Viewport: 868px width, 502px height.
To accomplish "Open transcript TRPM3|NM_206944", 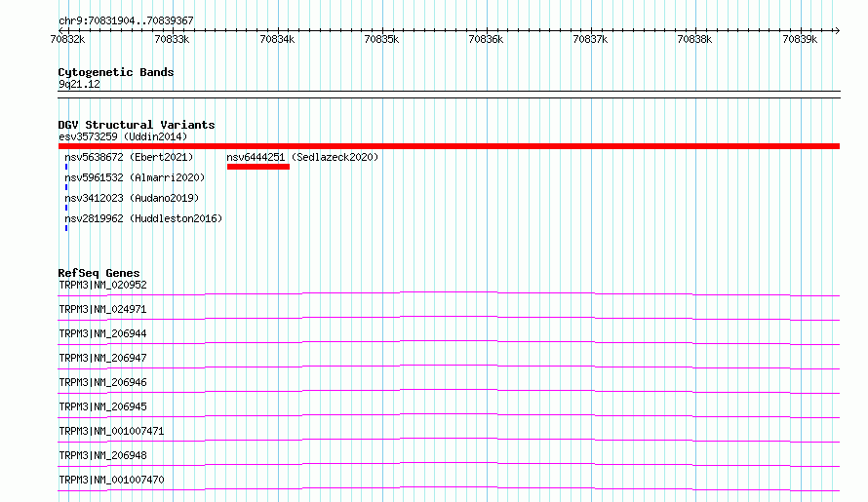I will tap(102, 333).
